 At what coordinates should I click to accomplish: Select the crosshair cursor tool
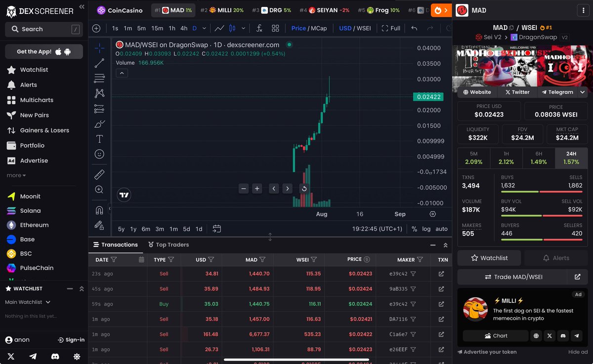point(99,48)
